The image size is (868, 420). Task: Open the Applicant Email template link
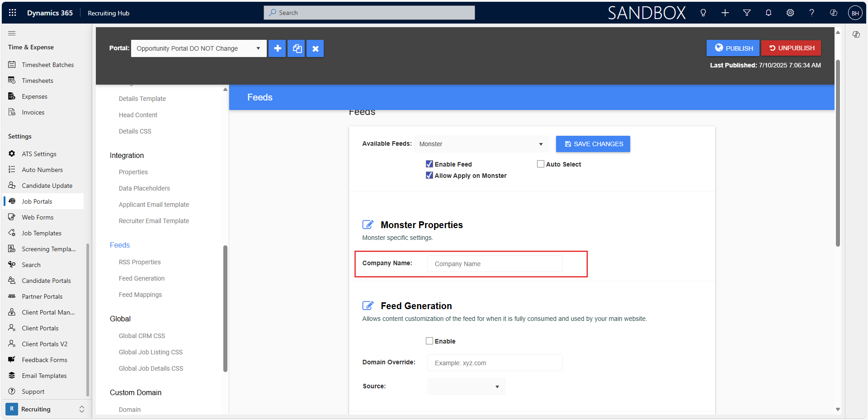pyautogui.click(x=154, y=205)
